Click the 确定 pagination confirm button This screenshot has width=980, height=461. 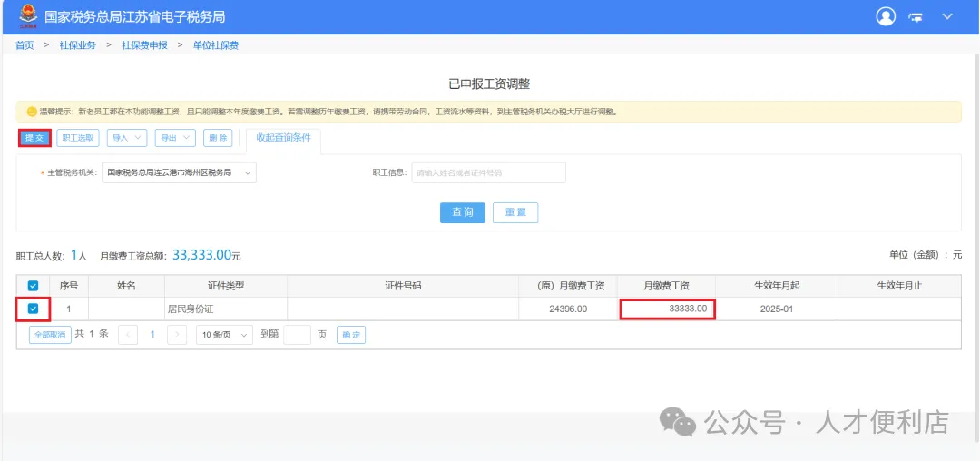(x=351, y=335)
